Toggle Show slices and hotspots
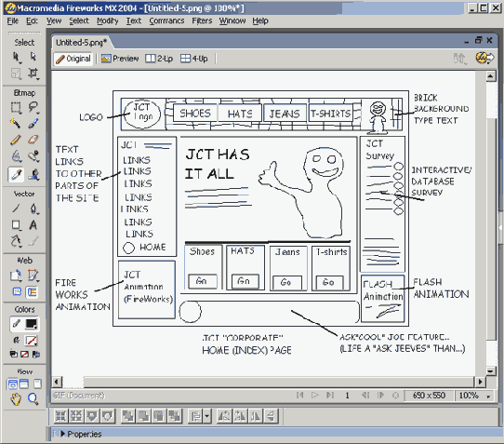The height and width of the screenshot is (444, 504). [33, 292]
